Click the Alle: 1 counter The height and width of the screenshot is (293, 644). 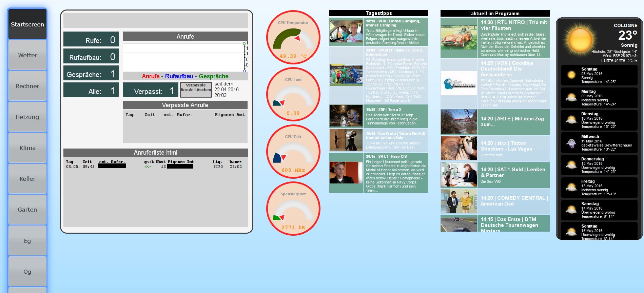coord(91,90)
